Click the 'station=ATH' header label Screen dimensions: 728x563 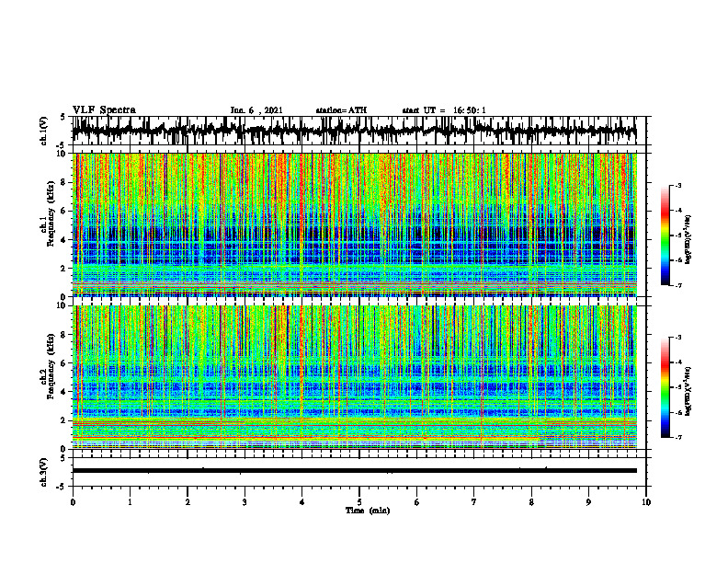click(x=341, y=110)
